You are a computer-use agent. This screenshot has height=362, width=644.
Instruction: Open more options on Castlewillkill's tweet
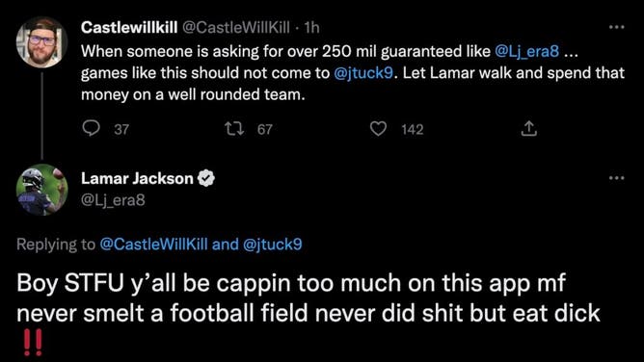click(x=616, y=27)
